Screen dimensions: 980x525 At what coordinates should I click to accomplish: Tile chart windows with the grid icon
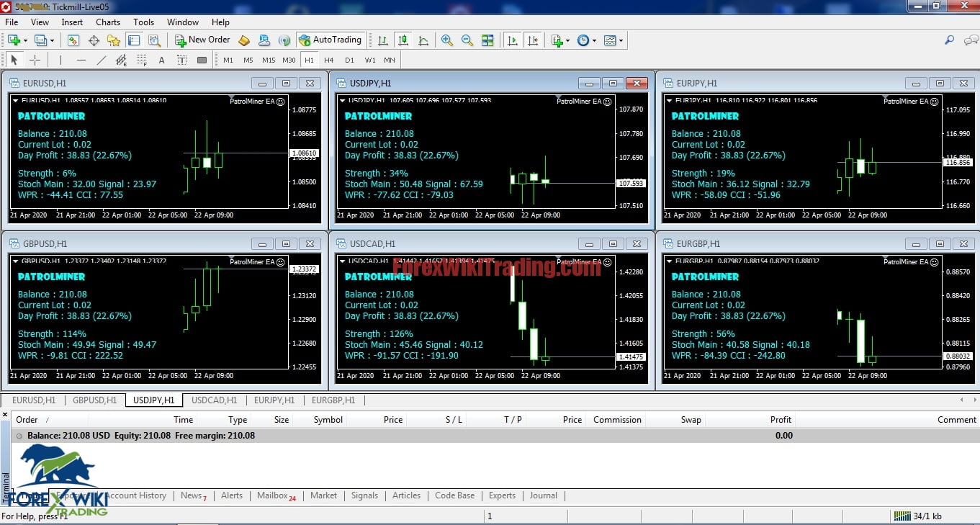(487, 40)
